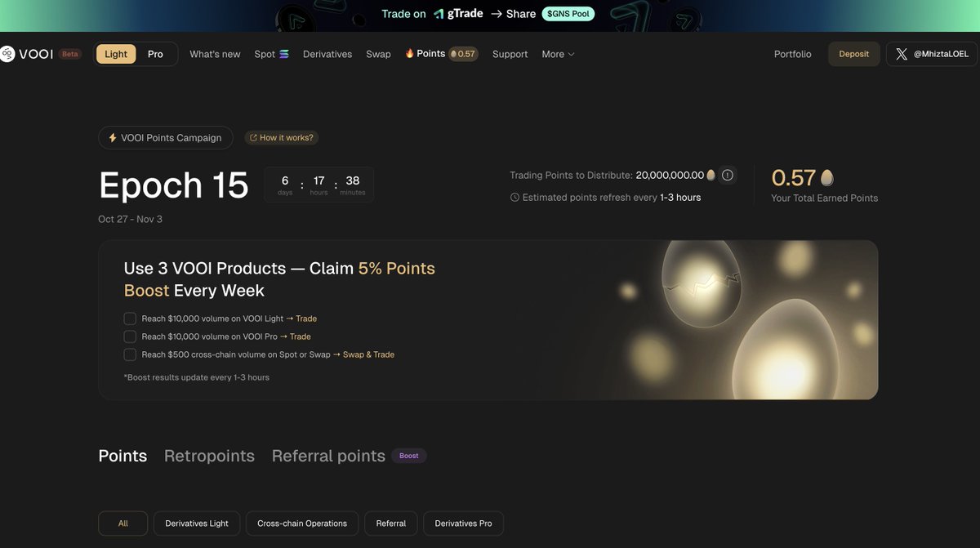This screenshot has height=548, width=980.
Task: Click the Your Total Earned Points label
Action: coord(825,198)
